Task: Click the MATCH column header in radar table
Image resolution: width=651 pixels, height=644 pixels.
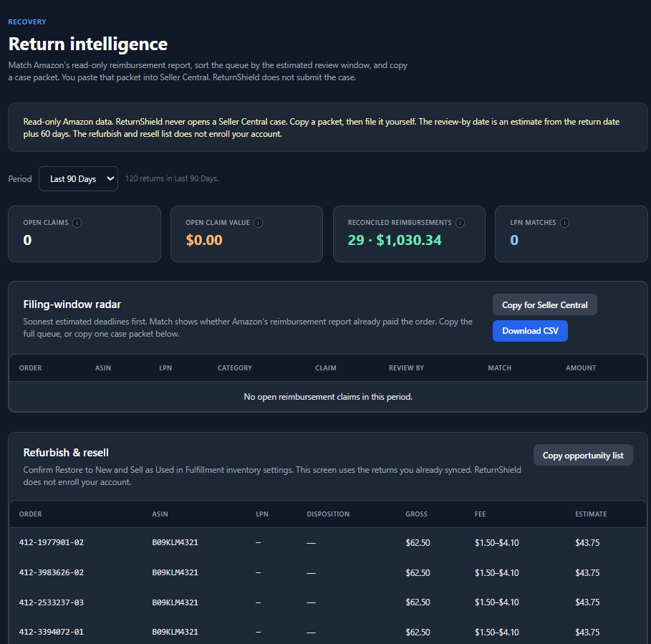Action: 499,368
